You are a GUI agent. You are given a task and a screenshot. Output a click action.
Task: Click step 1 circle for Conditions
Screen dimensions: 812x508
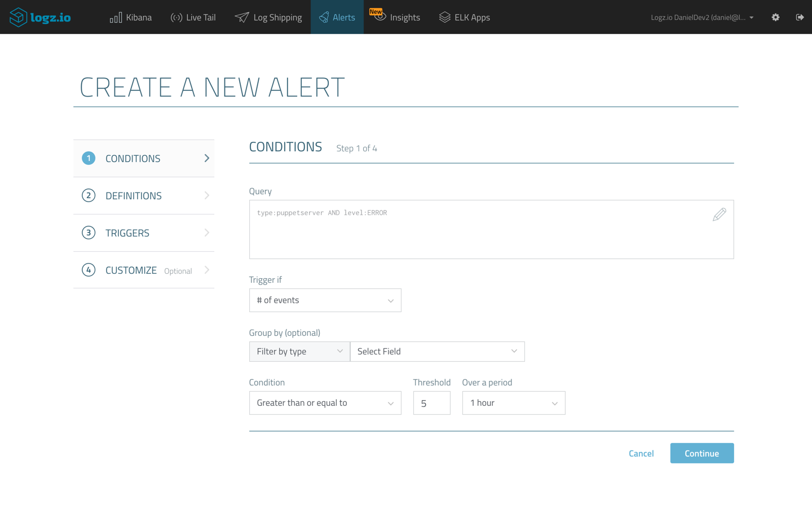pos(89,158)
